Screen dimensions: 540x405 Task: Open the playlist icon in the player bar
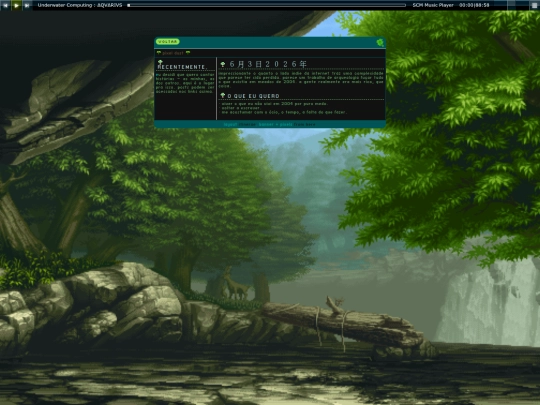click(x=534, y=5)
